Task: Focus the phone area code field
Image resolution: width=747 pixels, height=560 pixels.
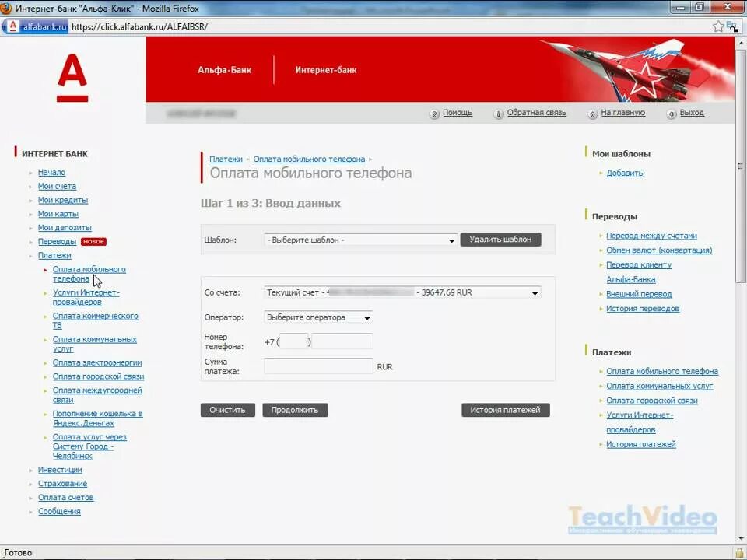Action: click(x=294, y=341)
